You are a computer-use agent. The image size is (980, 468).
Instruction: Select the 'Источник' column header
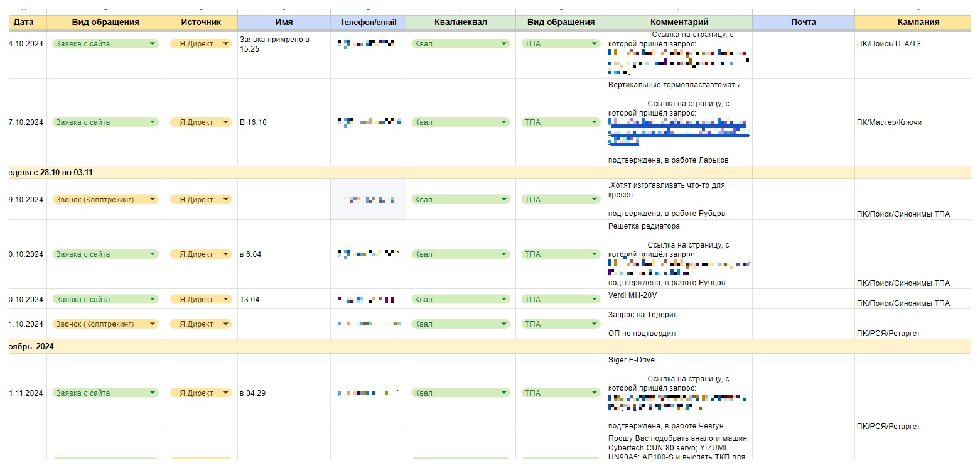pyautogui.click(x=201, y=22)
